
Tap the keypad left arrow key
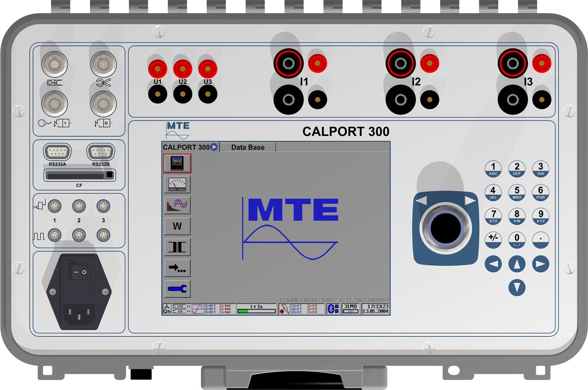(493, 264)
